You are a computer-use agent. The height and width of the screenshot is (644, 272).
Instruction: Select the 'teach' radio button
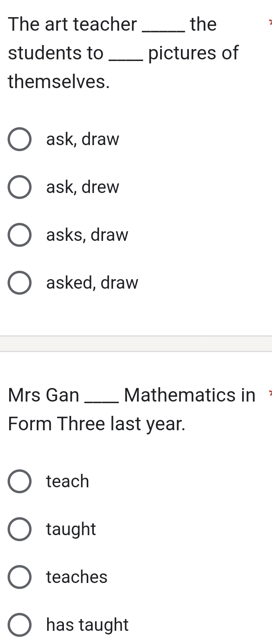coord(20,481)
